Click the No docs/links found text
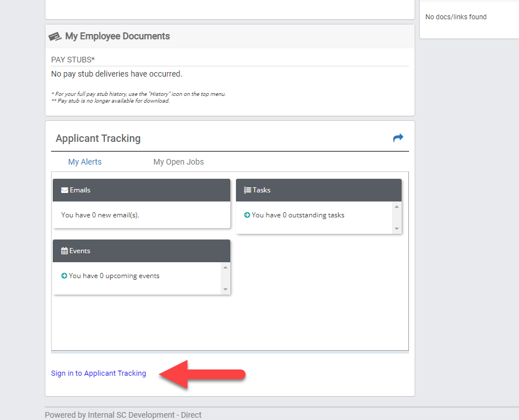Screen dimensions: 519x420 (455, 16)
